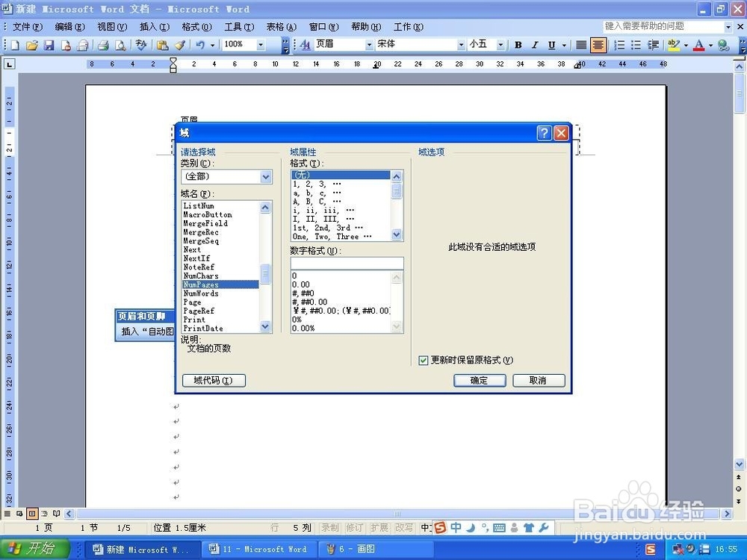Open the zoom 100% dropdown
This screenshot has height=560, width=747.
(x=261, y=45)
